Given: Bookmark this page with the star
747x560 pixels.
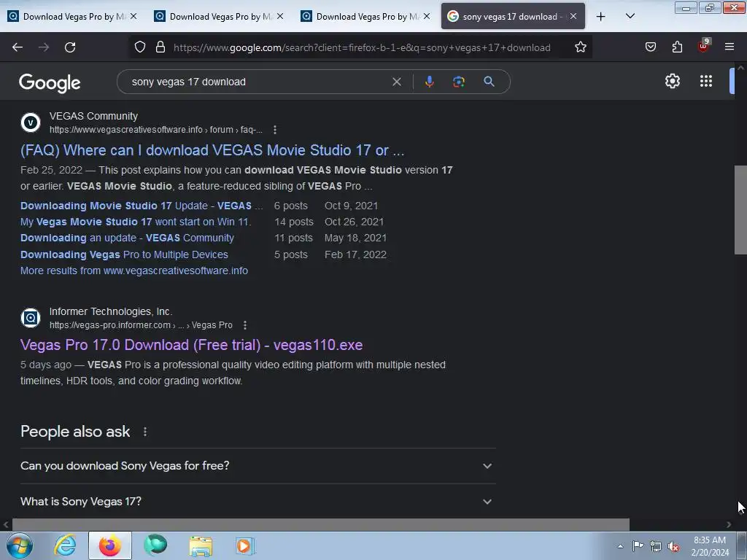Looking at the screenshot, I should pos(580,47).
